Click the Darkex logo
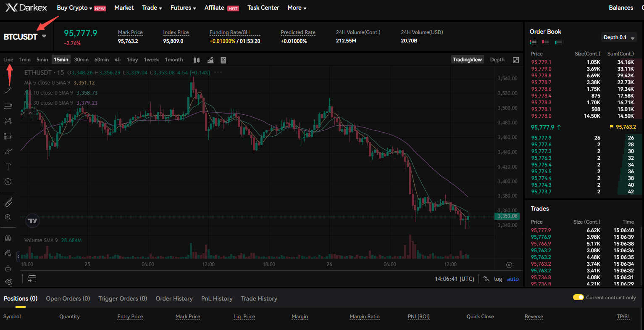Image resolution: width=644 pixels, height=330 pixels. (26, 8)
